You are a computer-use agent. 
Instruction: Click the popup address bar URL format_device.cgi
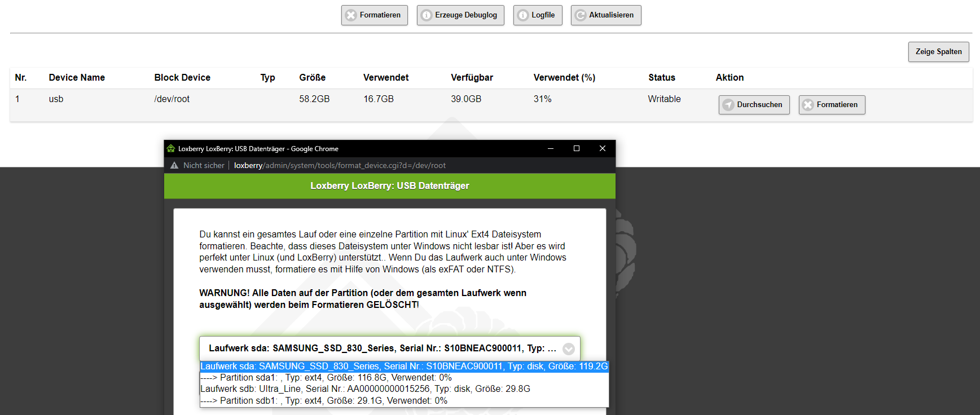(340, 165)
